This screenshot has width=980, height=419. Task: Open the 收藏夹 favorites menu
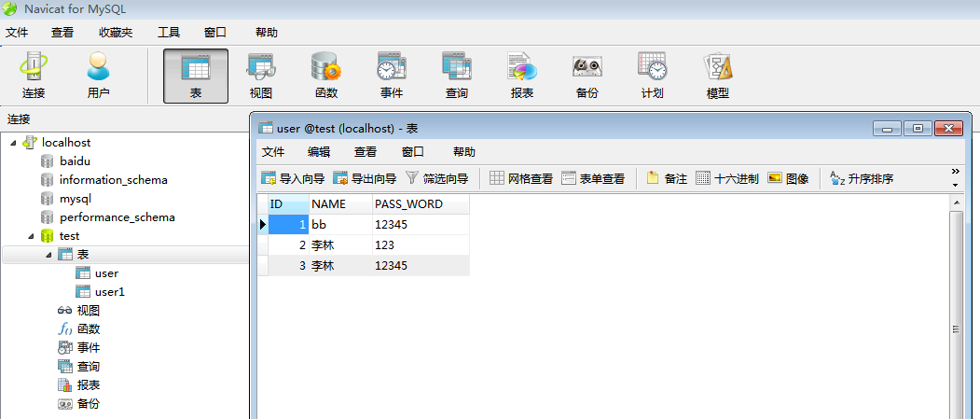pyautogui.click(x=116, y=33)
